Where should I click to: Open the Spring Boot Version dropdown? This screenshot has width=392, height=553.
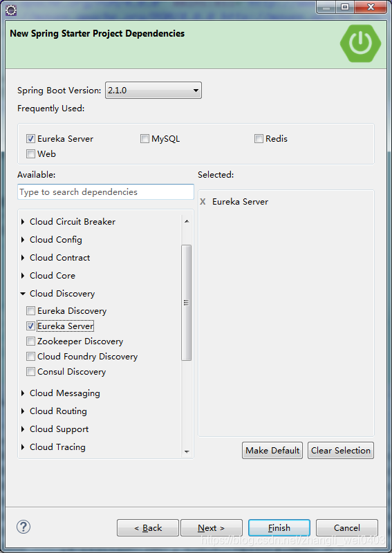[x=153, y=91]
